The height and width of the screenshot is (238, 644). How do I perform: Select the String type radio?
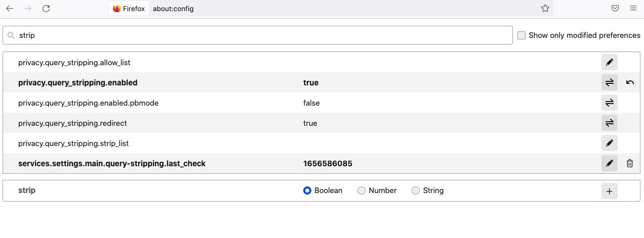click(416, 191)
